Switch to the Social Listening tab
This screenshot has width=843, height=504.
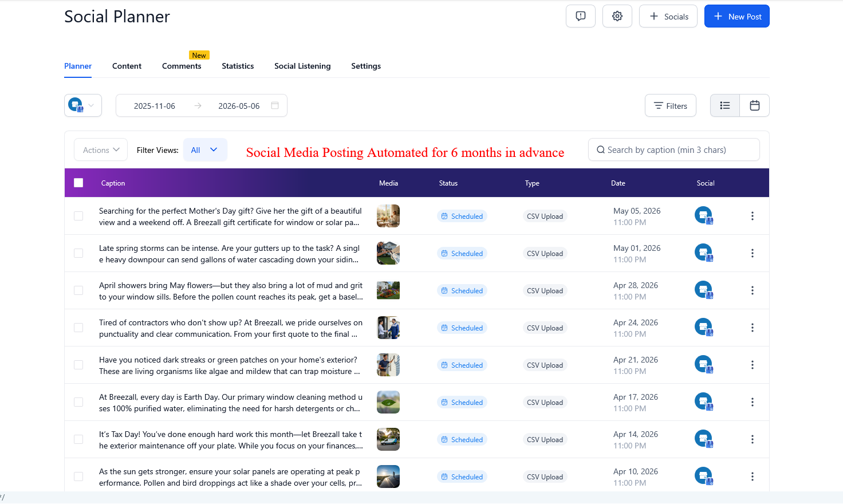(x=302, y=66)
